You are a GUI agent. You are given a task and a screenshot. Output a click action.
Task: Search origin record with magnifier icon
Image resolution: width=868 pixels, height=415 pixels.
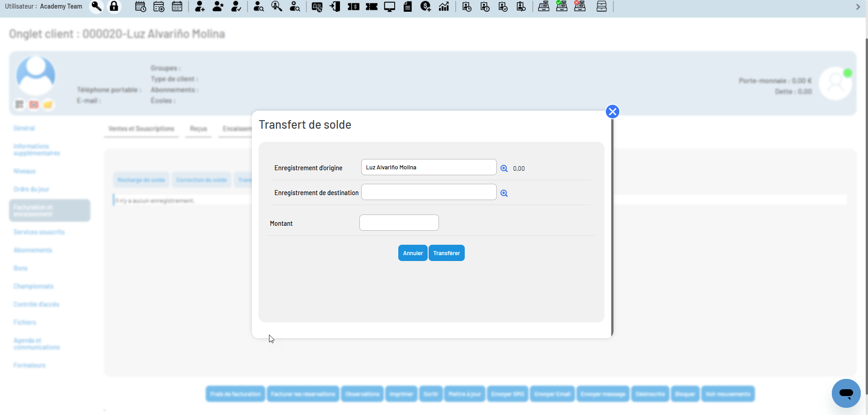pos(504,168)
